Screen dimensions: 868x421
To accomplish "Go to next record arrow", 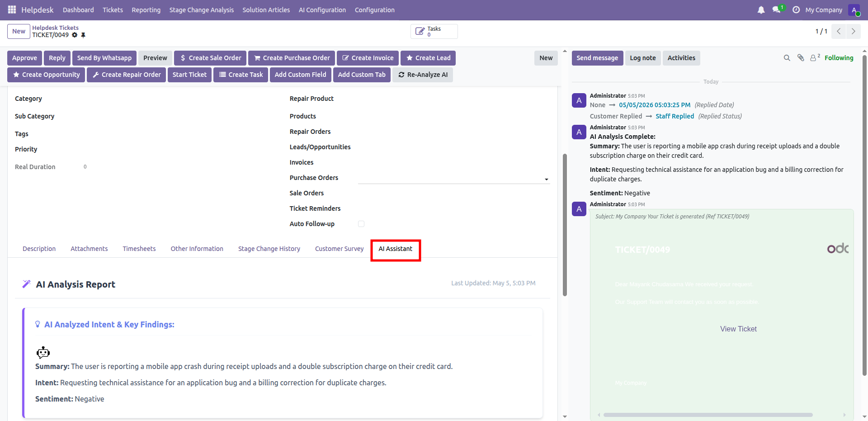I will (x=853, y=31).
